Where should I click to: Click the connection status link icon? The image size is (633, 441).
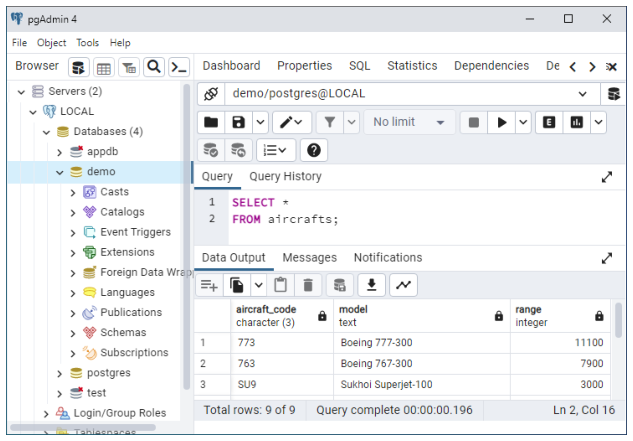click(211, 94)
